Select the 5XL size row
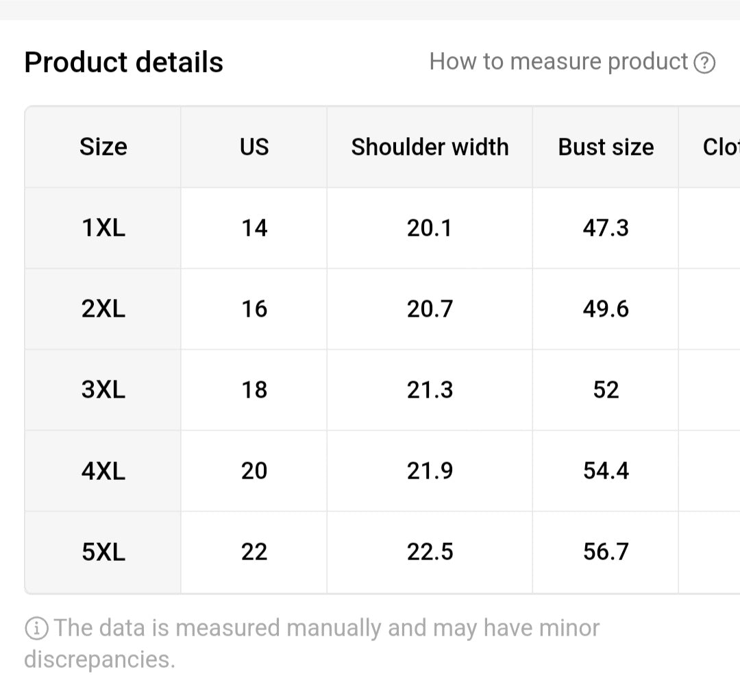This screenshot has width=740, height=700. pos(103,551)
